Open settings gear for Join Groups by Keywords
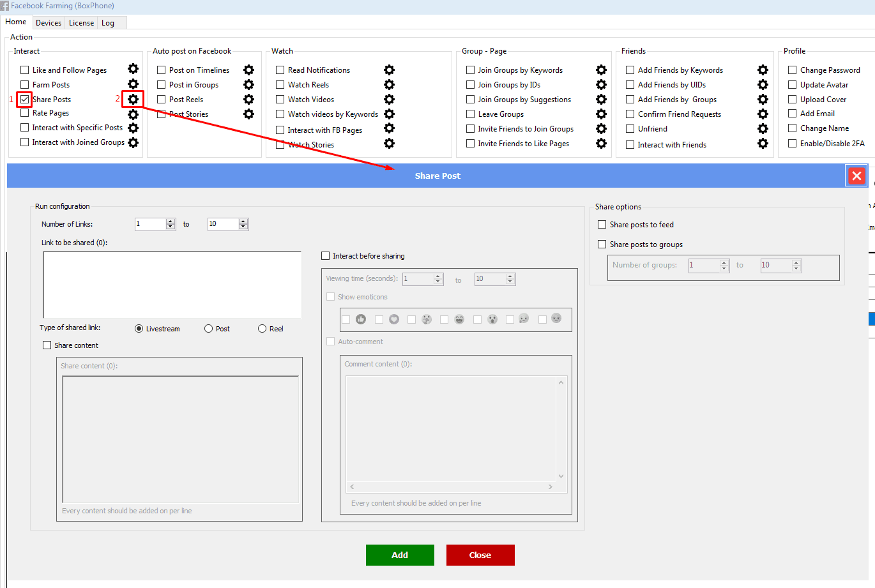The height and width of the screenshot is (588, 875). coord(601,70)
